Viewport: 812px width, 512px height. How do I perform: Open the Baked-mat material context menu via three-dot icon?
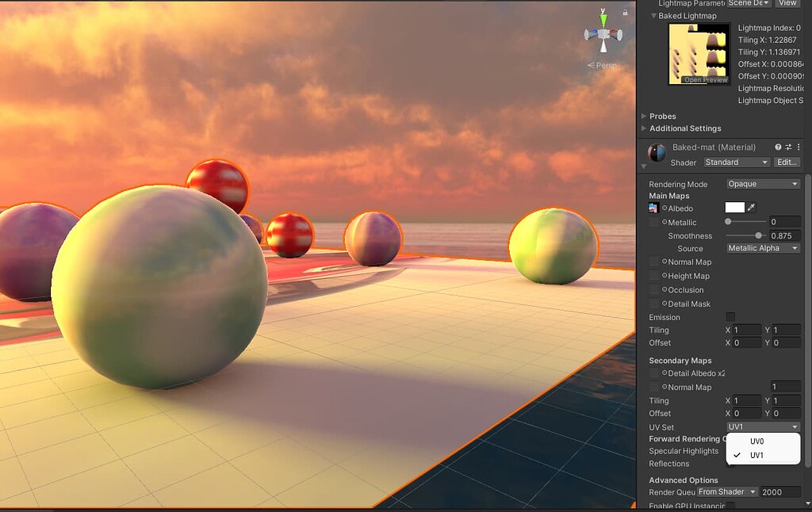[x=799, y=147]
